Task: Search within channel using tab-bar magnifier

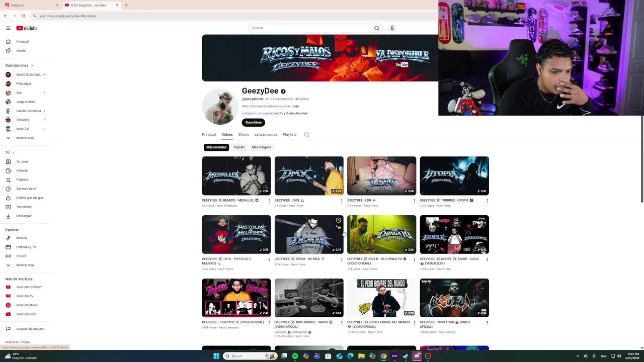Action: click(306, 135)
